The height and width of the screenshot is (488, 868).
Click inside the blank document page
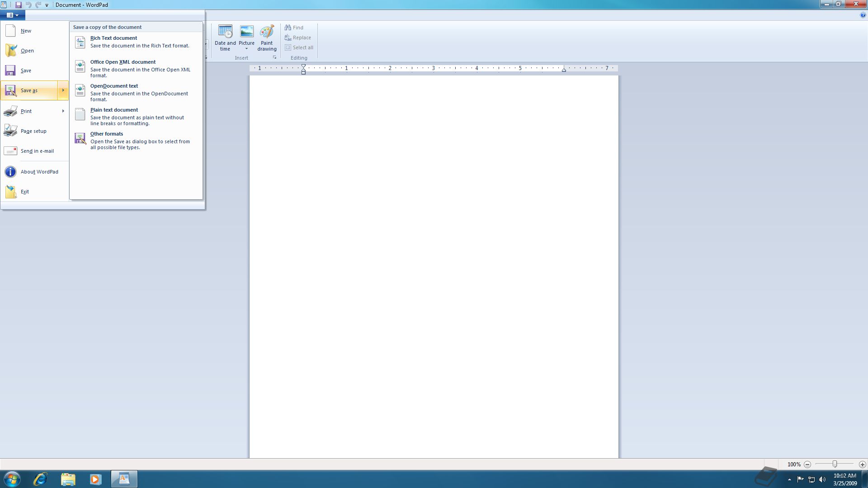click(x=434, y=267)
